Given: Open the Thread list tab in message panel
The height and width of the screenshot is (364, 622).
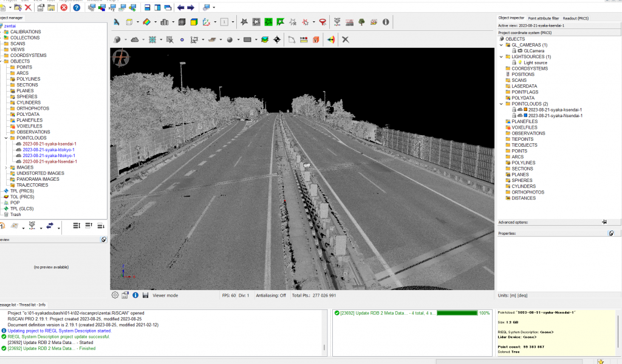Looking at the screenshot, I should pos(27,305).
